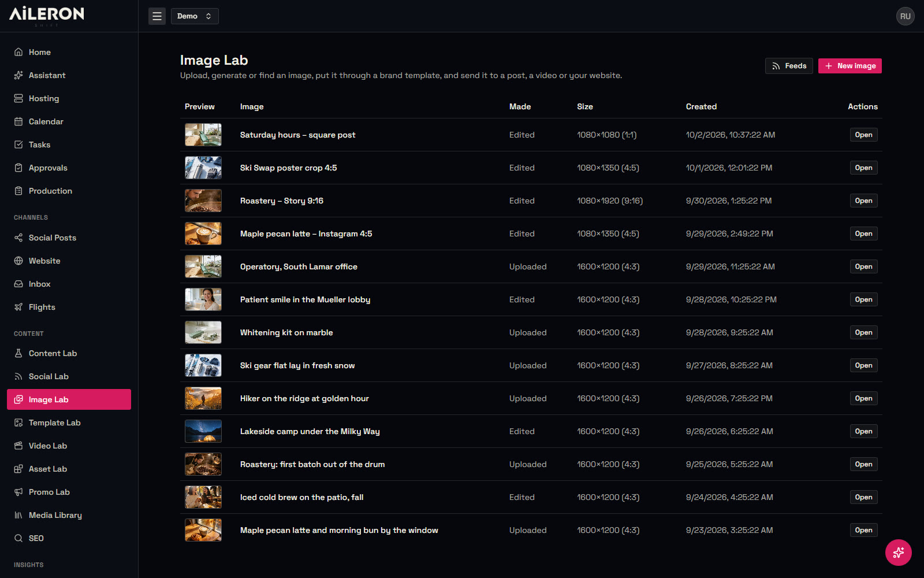Viewport: 924px width, 578px height.
Task: Select Image Lab in sidebar
Action: 69,399
